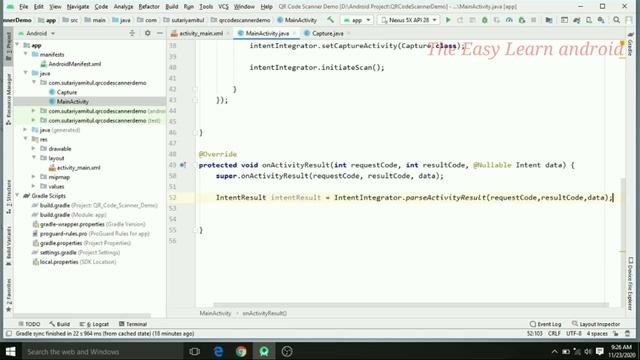Viewport: 640px width, 360px height.
Task: Open the Nexus 5X API 28 device dropdown
Action: click(x=409, y=20)
